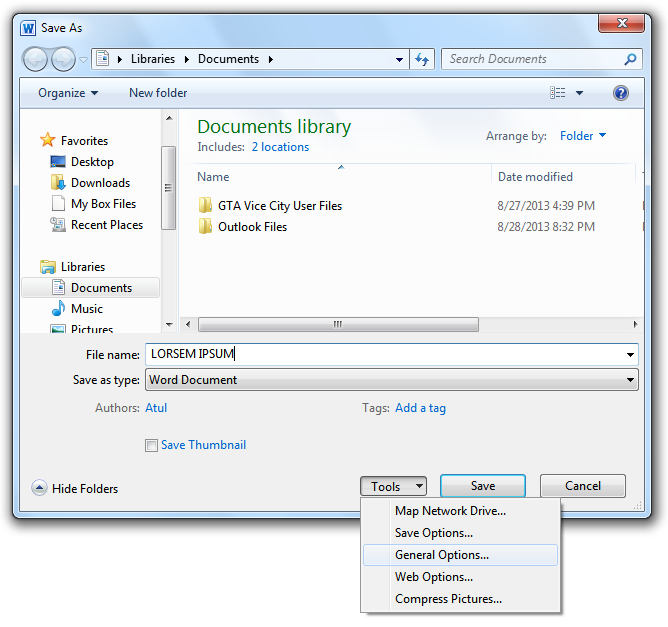The image size is (668, 627).
Task: Click the Libraries icon in navigation pane
Action: (48, 267)
